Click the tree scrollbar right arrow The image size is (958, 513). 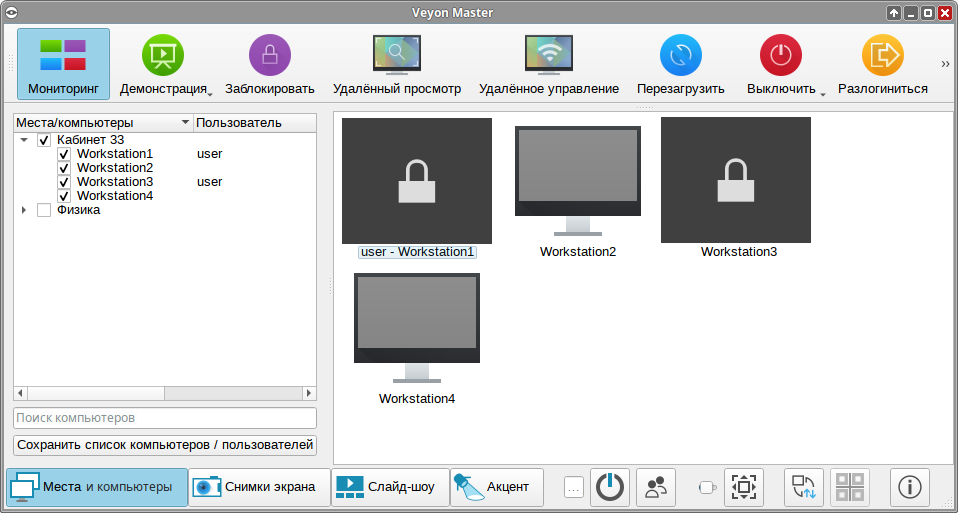pos(309,393)
